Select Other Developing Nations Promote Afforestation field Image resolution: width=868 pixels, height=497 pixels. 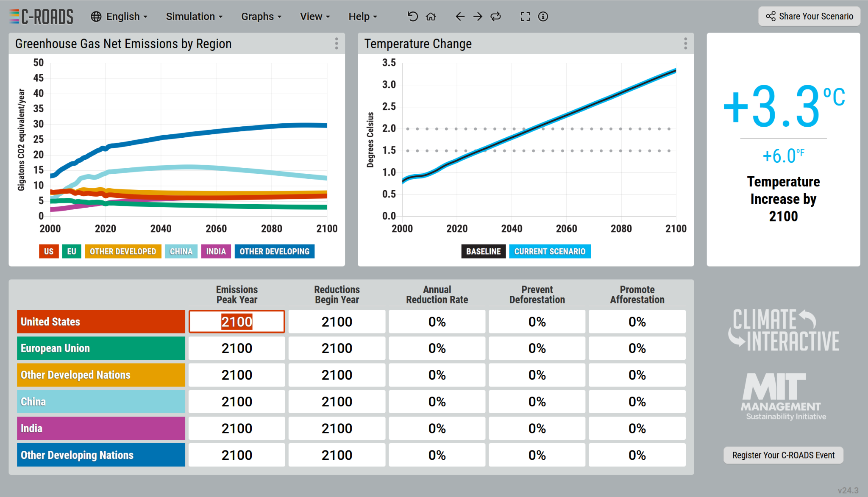[x=637, y=455]
